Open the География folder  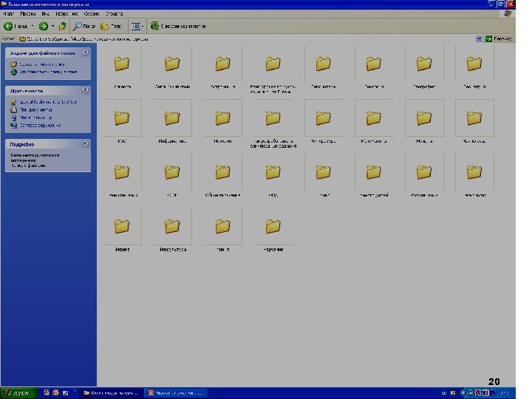[424, 69]
